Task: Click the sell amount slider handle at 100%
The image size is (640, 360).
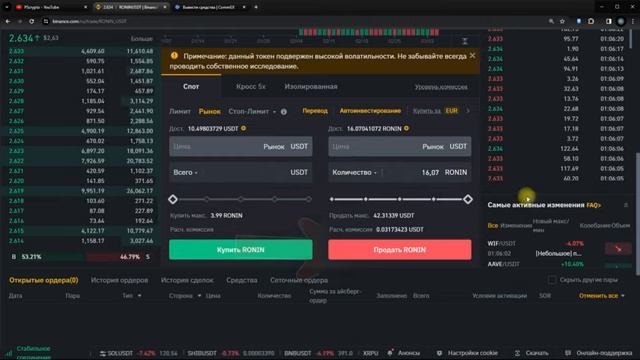Action: click(x=468, y=199)
